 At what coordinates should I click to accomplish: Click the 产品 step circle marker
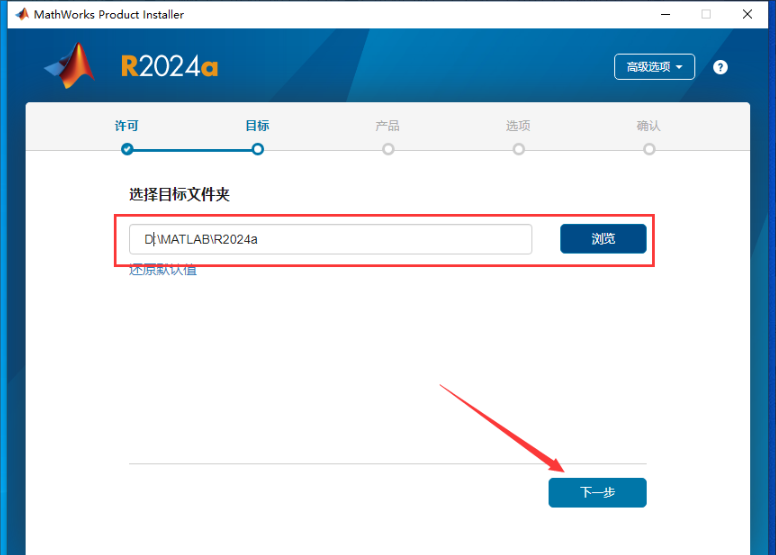tap(388, 149)
